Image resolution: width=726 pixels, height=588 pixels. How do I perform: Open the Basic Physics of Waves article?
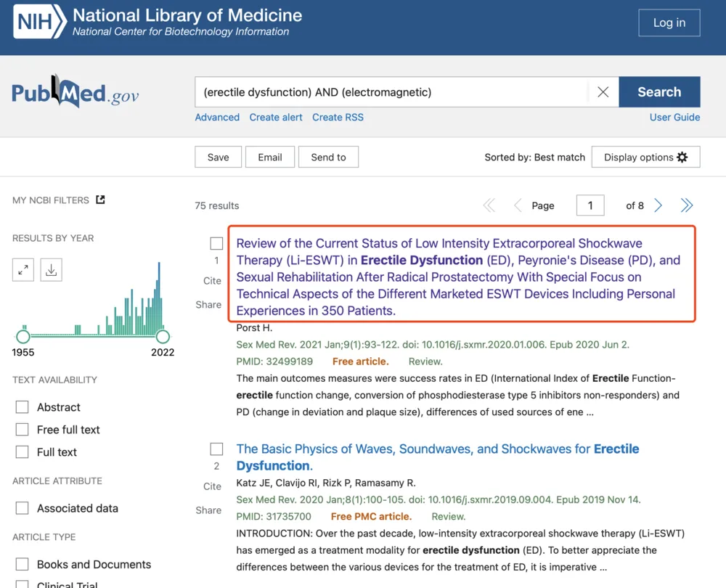[438, 457]
